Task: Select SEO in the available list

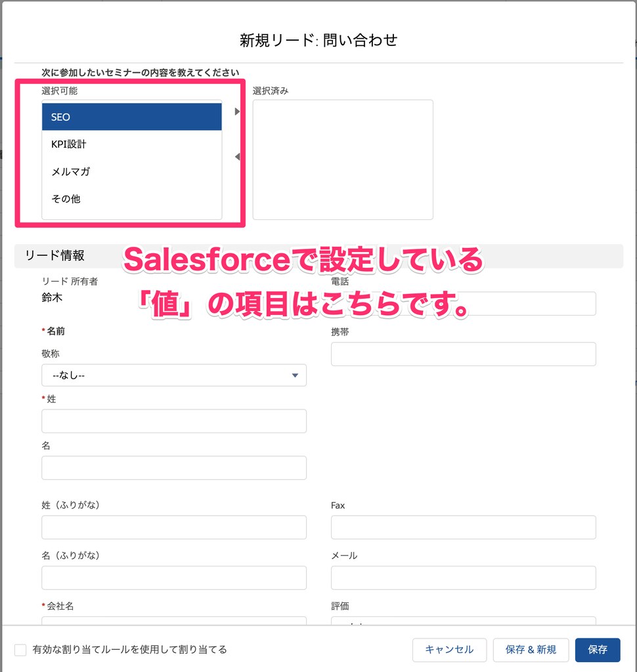Action: point(132,117)
